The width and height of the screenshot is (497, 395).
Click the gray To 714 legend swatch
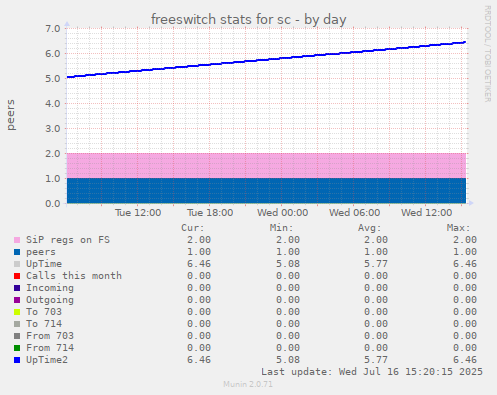(17, 324)
